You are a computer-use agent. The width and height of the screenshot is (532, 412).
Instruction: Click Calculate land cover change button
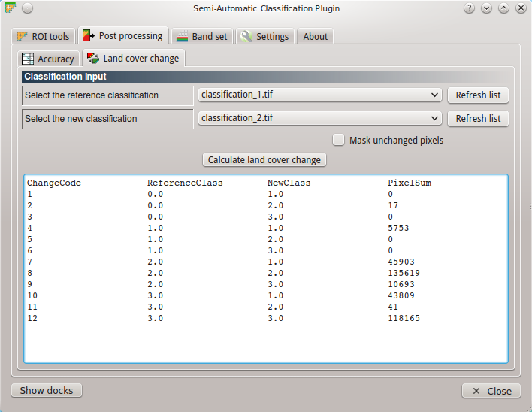(264, 159)
